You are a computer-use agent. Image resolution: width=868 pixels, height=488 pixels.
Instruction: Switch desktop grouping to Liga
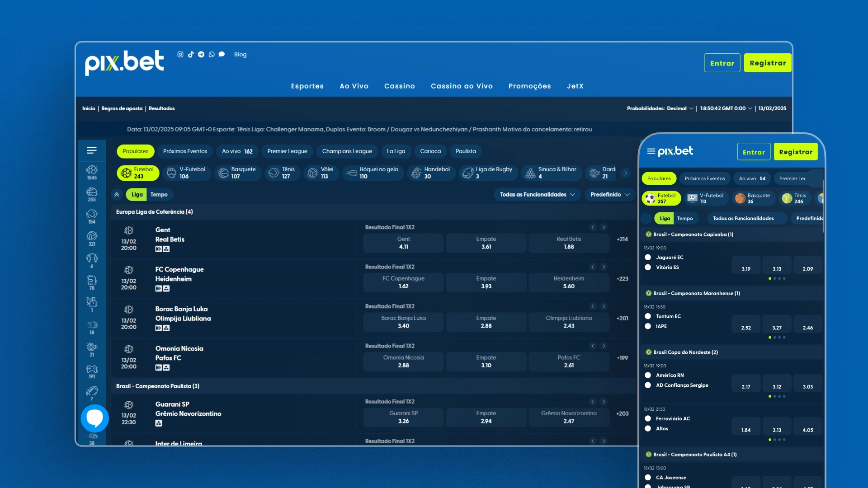137,195
